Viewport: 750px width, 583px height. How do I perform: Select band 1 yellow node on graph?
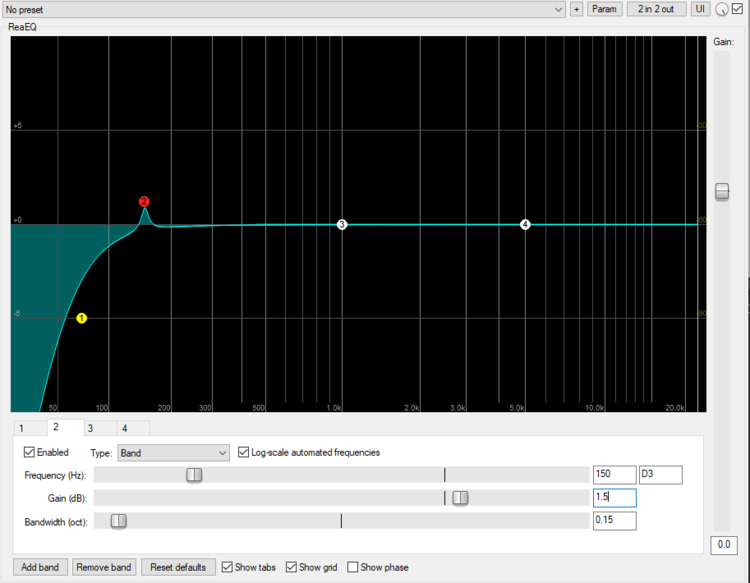pyautogui.click(x=82, y=318)
